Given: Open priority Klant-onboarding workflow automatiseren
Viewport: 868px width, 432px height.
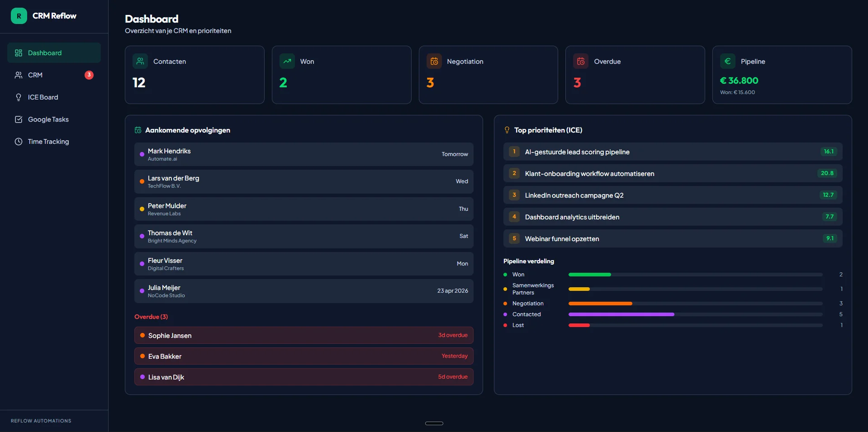Looking at the screenshot, I should click(x=673, y=173).
